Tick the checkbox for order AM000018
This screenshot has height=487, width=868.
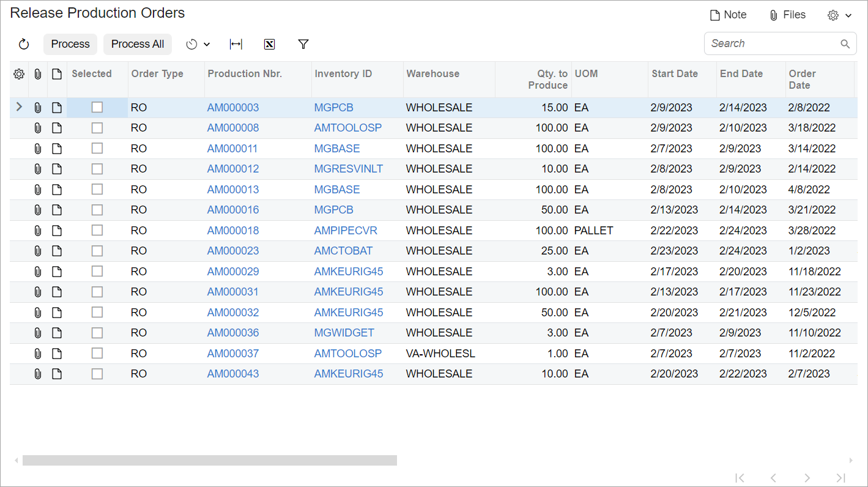[97, 231]
